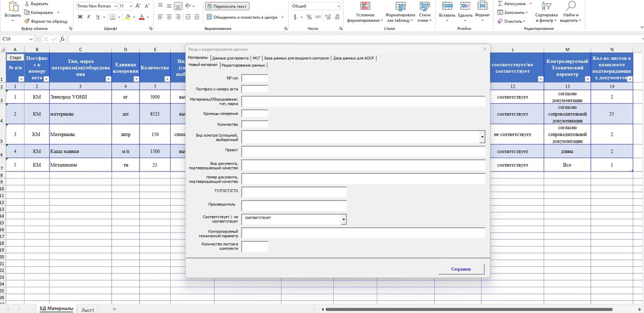Screen dimensions: 644x313
Task: Open the Общий number format dropdown
Action: pos(338,6)
